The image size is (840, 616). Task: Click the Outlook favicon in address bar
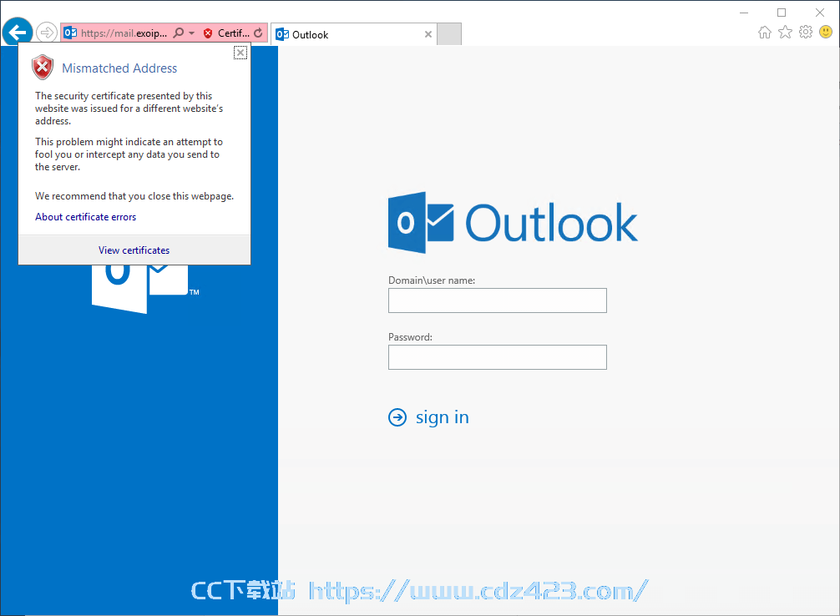coord(70,33)
